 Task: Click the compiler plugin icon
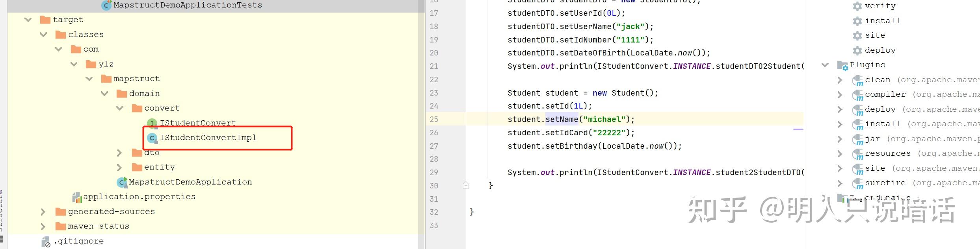click(x=857, y=95)
